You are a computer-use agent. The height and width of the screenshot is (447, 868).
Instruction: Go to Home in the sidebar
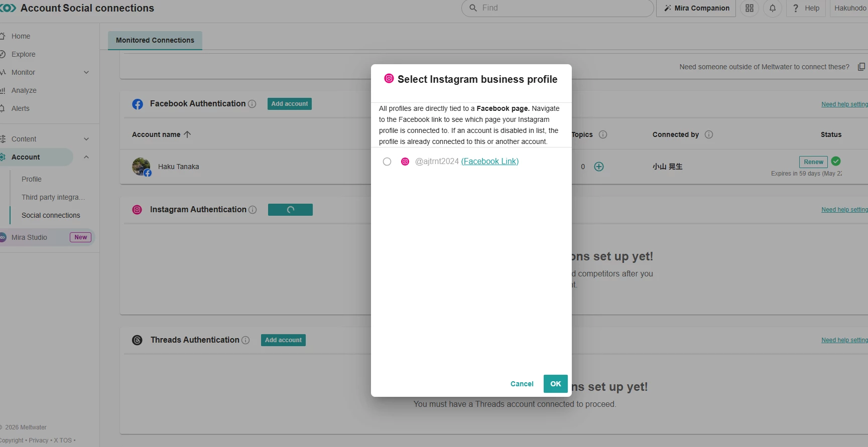click(x=21, y=36)
